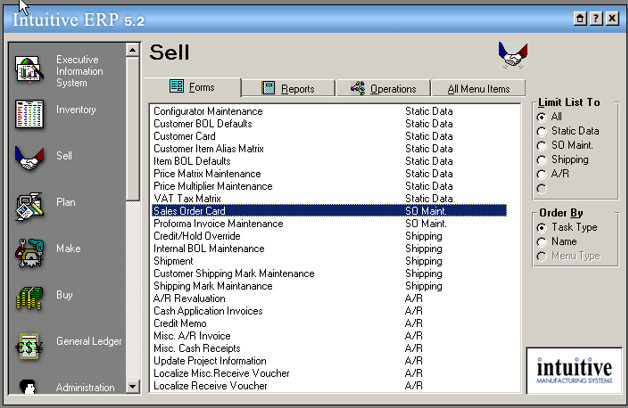
Task: Click the home icon in title bar
Action: coord(580,18)
